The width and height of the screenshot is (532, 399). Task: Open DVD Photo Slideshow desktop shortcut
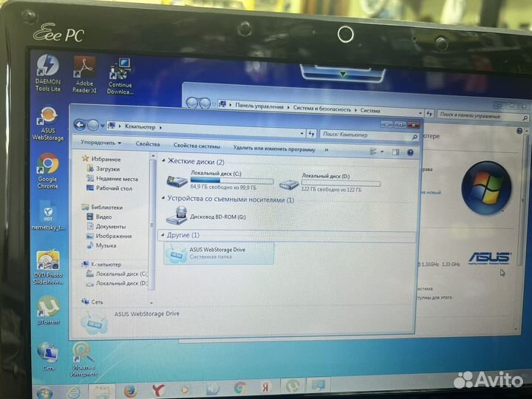click(48, 267)
